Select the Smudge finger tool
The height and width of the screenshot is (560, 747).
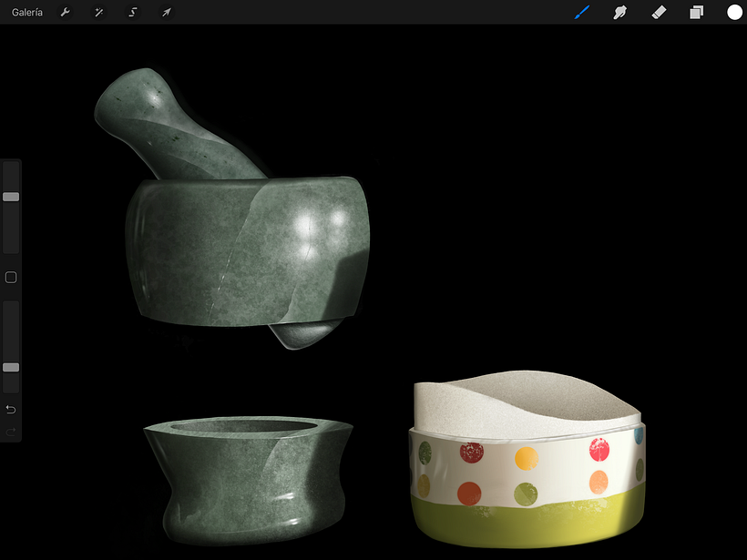click(x=620, y=13)
